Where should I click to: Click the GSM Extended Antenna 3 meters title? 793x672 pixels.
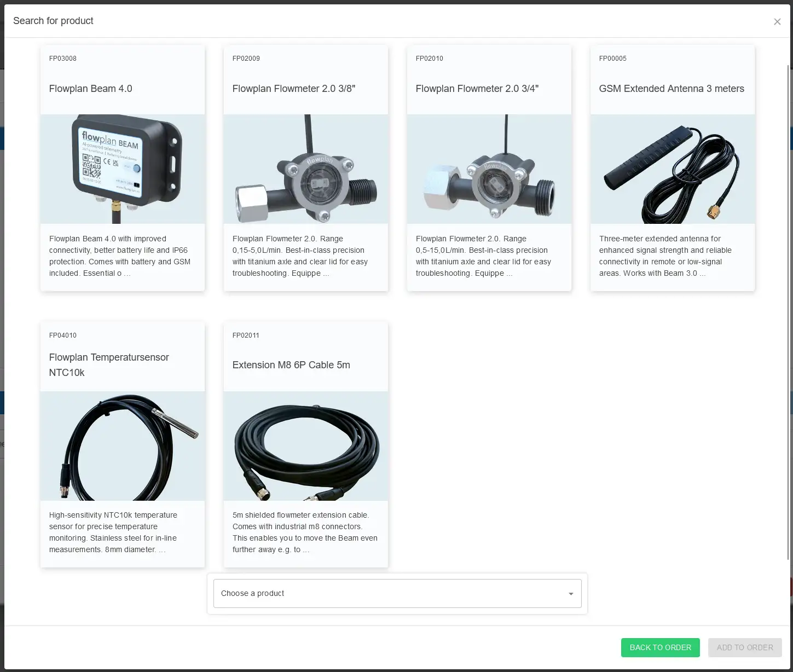point(672,89)
